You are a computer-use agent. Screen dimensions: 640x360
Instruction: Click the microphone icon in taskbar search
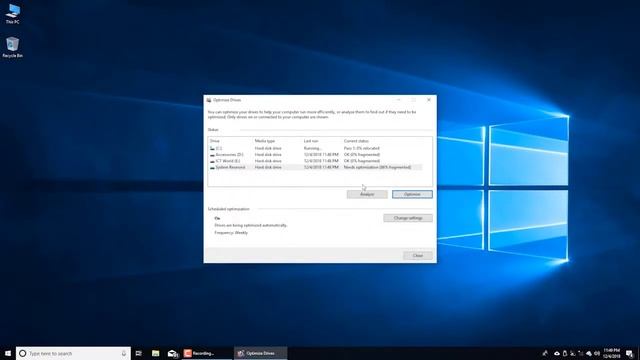point(124,353)
